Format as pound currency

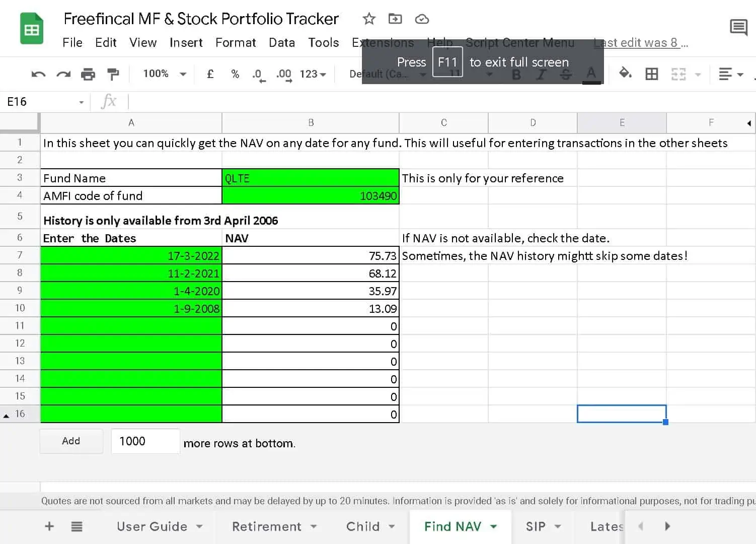(210, 74)
